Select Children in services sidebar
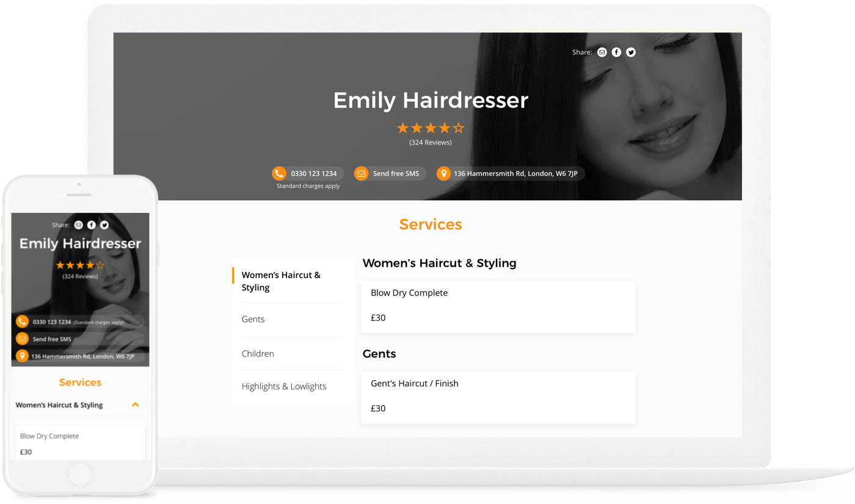Image resolution: width=855 pixels, height=504 pixels. click(258, 354)
